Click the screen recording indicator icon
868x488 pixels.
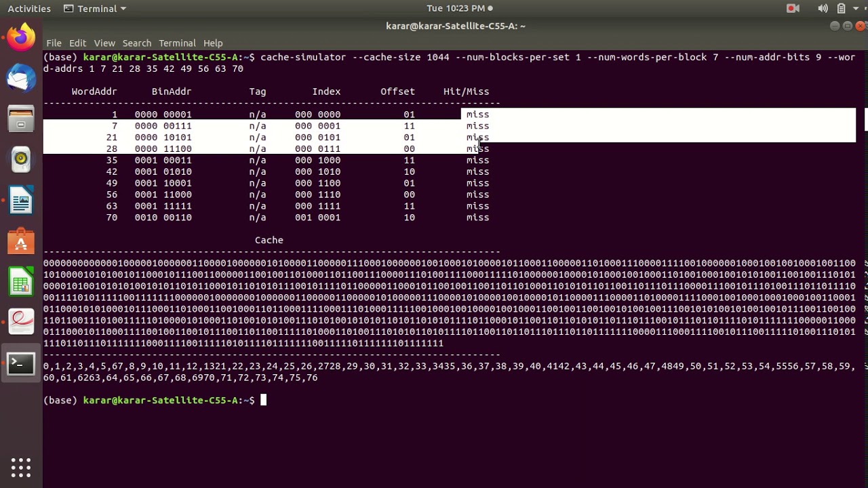(793, 8)
